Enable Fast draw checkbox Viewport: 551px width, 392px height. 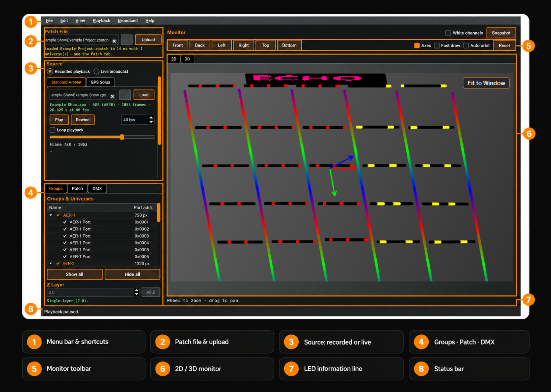tap(437, 45)
